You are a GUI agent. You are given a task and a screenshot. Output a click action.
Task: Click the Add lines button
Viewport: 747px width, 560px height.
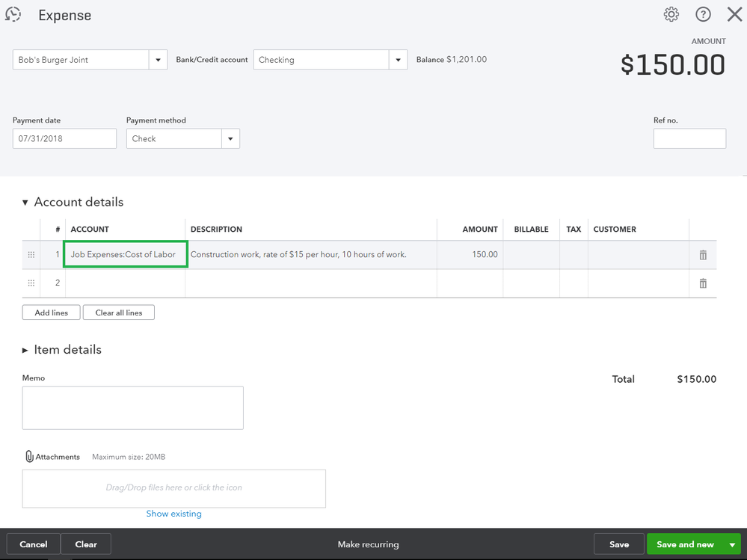coord(51,313)
